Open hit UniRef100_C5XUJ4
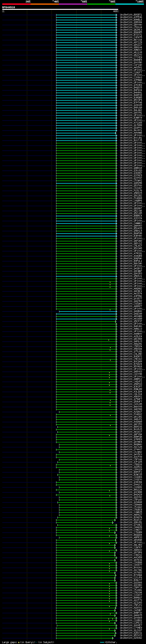This screenshot has width=146, height=644. point(131,27)
